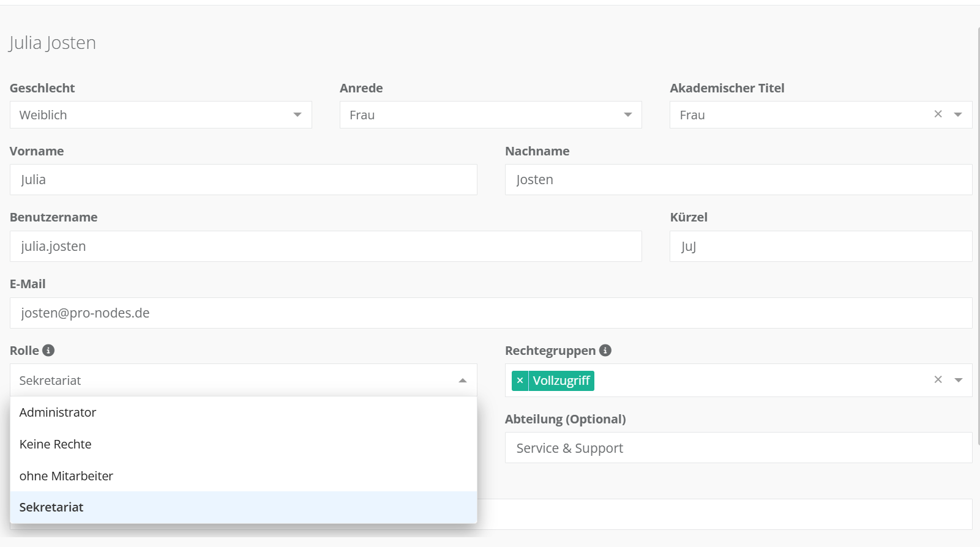The image size is (980, 547).
Task: Click the Rechtegruppen info icon
Action: click(x=605, y=350)
